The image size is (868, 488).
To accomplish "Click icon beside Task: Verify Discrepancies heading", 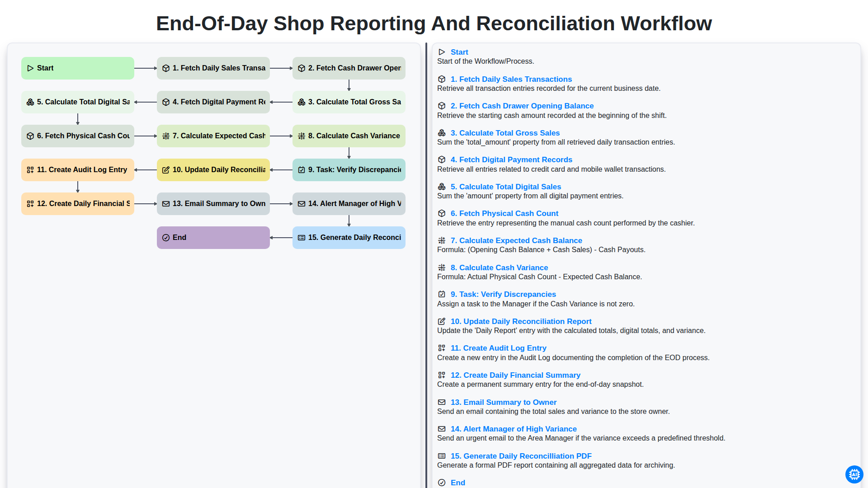I will tap(442, 295).
